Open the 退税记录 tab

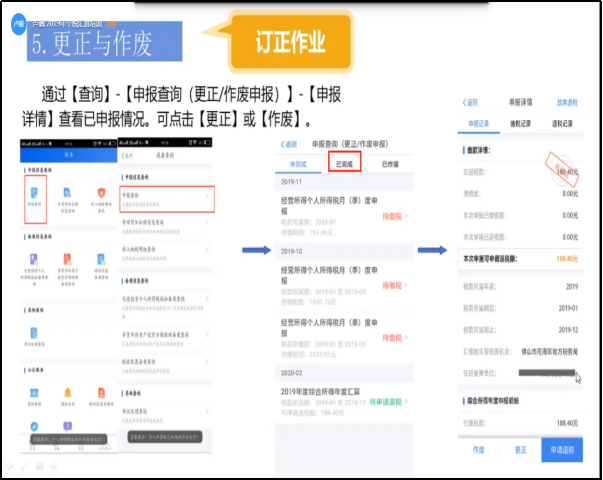click(x=566, y=124)
